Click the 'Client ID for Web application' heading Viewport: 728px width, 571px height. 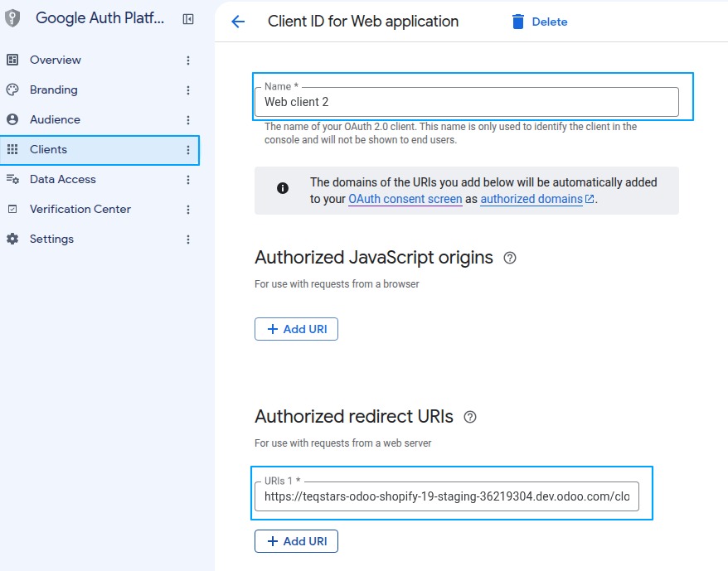(363, 22)
